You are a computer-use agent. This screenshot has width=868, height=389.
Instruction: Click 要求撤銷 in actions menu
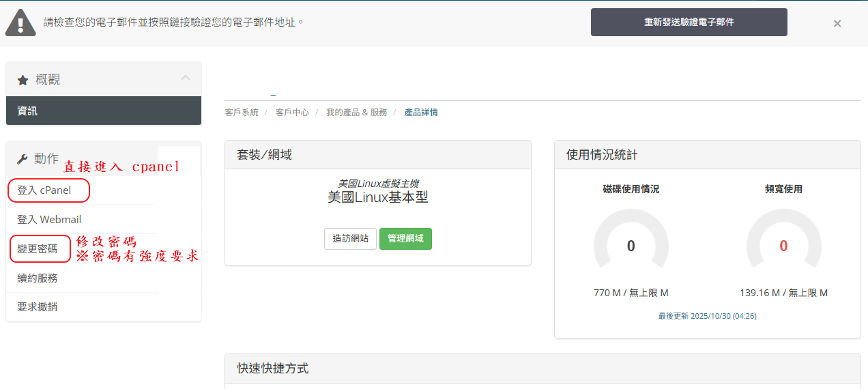coord(38,306)
